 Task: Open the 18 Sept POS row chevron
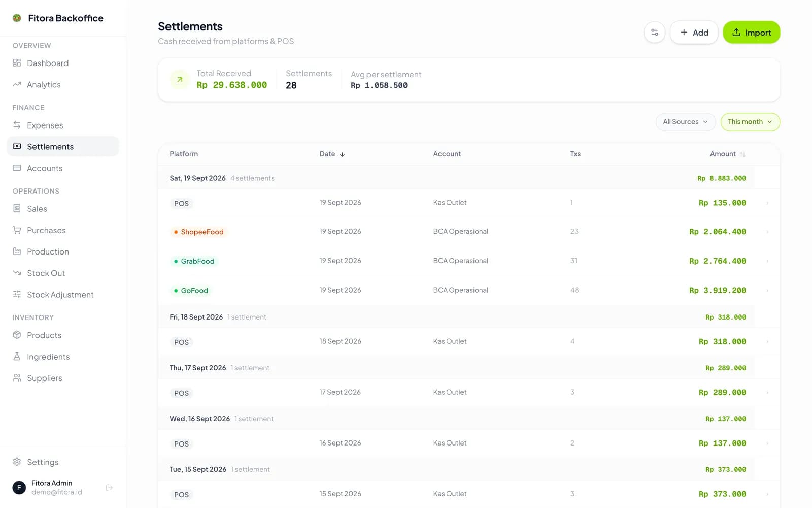pyautogui.click(x=767, y=342)
